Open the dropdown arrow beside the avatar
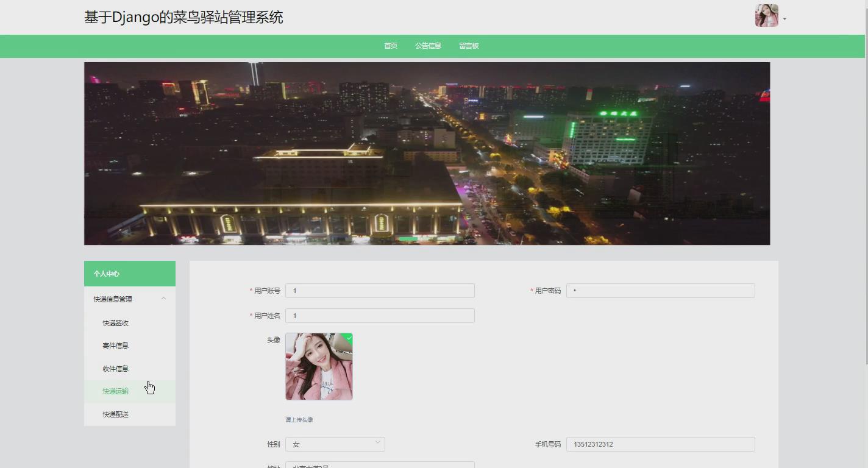The width and height of the screenshot is (868, 468). tap(784, 18)
